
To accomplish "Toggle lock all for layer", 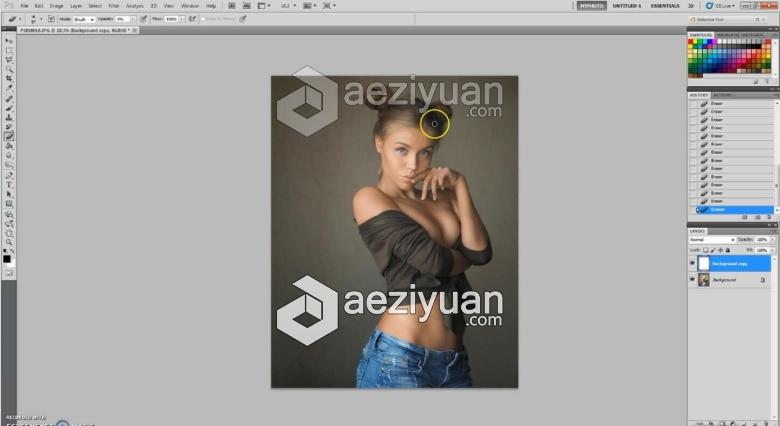I will coord(728,250).
